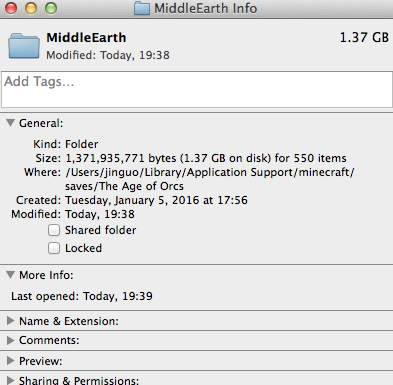Click the Where path text
This screenshot has height=385, width=393.
click(210, 179)
